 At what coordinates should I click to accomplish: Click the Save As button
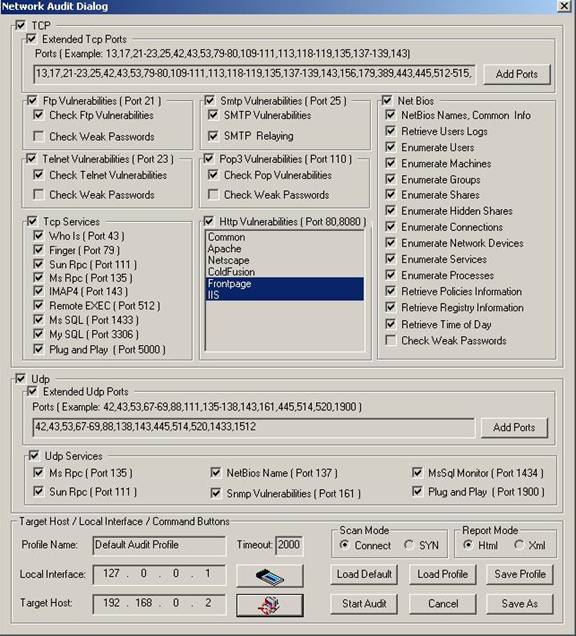pos(520,604)
